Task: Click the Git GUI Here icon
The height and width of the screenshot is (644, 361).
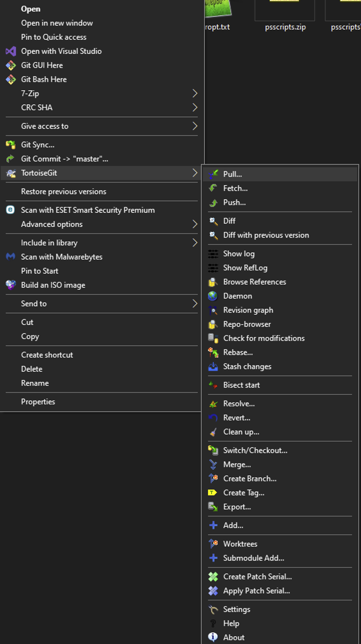Action: tap(11, 65)
